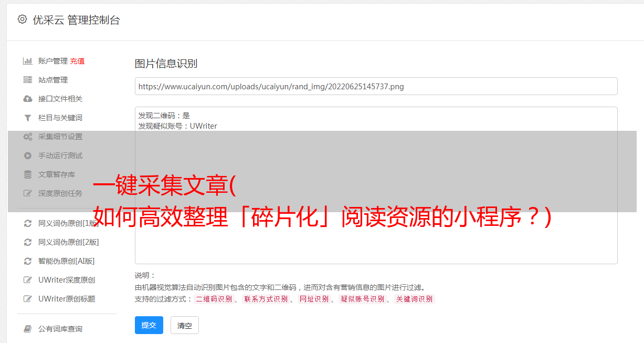Image resolution: width=644 pixels, height=343 pixels.
Task: Open 接口文件相关 menu item
Action: 60,99
